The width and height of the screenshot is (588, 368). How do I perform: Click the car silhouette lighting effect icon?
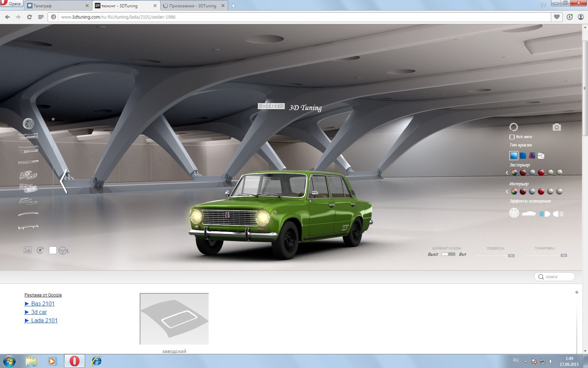coord(529,214)
